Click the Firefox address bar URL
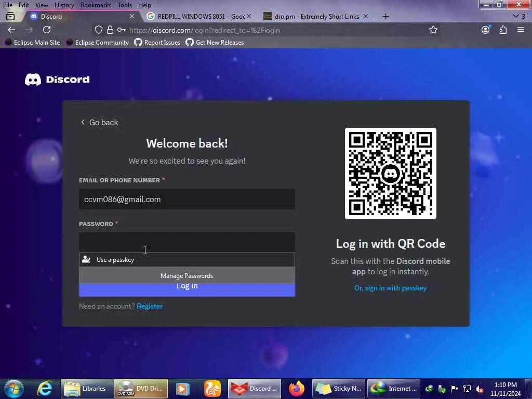 pyautogui.click(x=205, y=30)
